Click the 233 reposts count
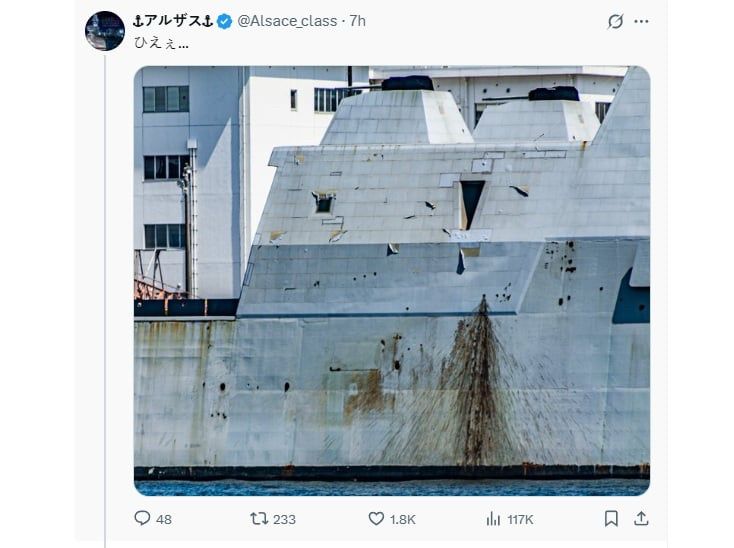This screenshot has height=548, width=734. (x=284, y=519)
